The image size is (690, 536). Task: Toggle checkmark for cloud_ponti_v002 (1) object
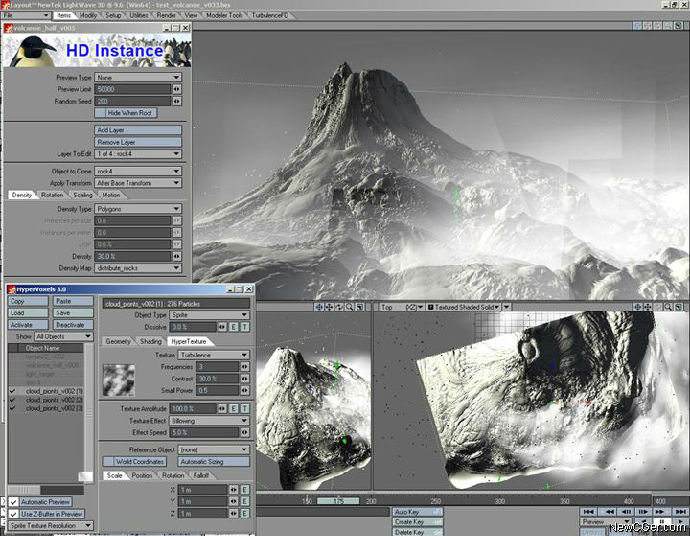pyautogui.click(x=13, y=391)
